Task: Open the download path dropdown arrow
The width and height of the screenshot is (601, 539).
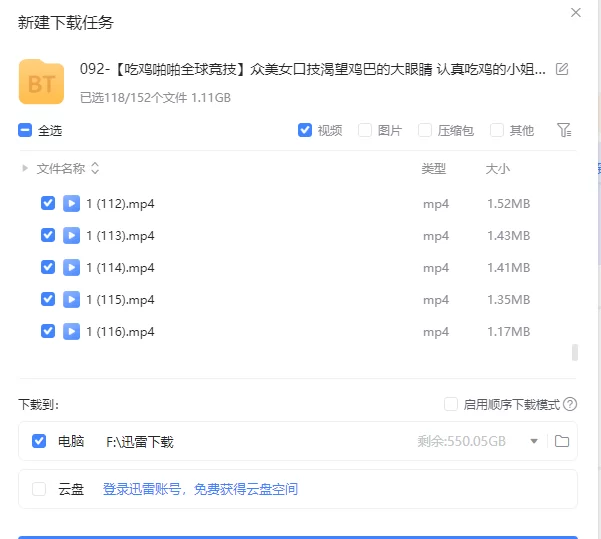Action: click(534, 441)
